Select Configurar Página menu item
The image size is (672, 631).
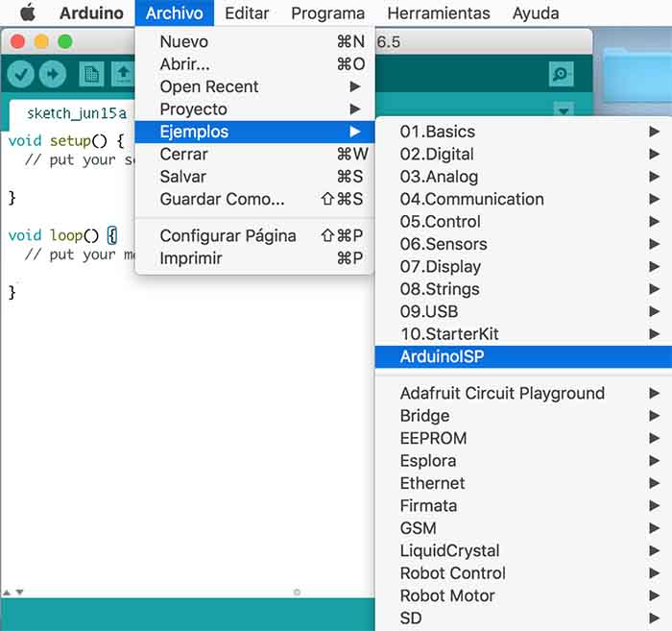tap(254, 235)
